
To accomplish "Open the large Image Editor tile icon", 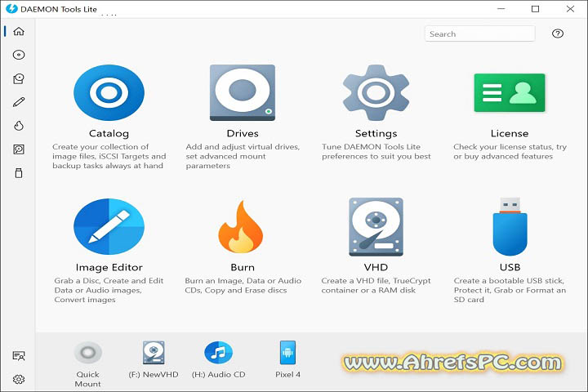I will [x=109, y=226].
